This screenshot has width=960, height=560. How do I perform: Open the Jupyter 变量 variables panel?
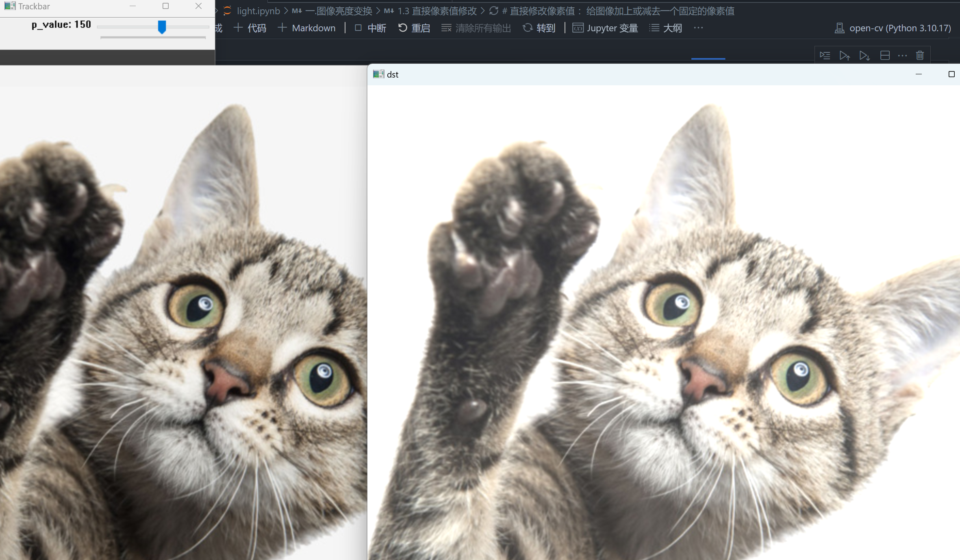[x=605, y=28]
